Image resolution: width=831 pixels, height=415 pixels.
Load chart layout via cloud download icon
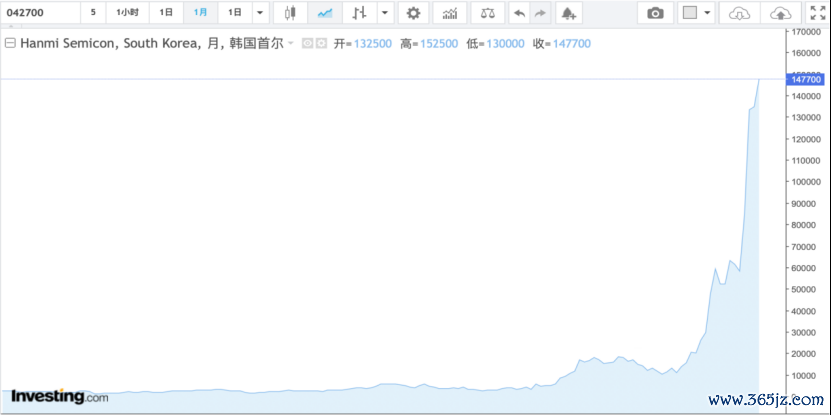[739, 13]
